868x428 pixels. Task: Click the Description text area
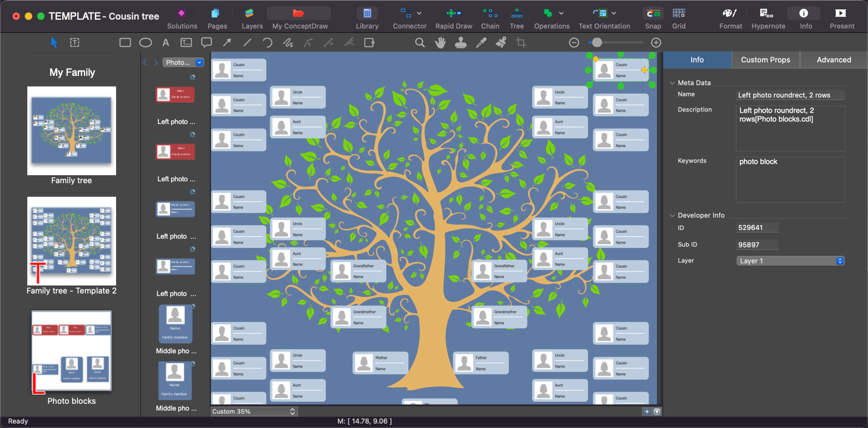(x=791, y=128)
